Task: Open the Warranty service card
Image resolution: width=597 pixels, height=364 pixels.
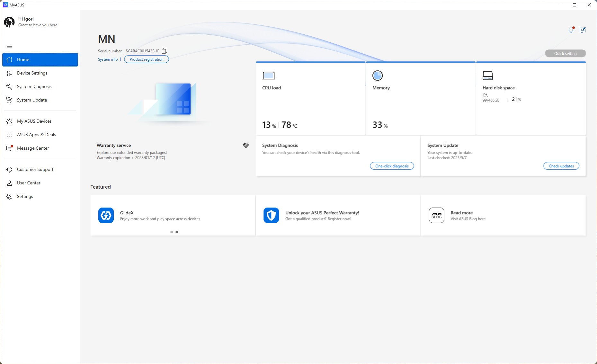Action: tap(173, 156)
